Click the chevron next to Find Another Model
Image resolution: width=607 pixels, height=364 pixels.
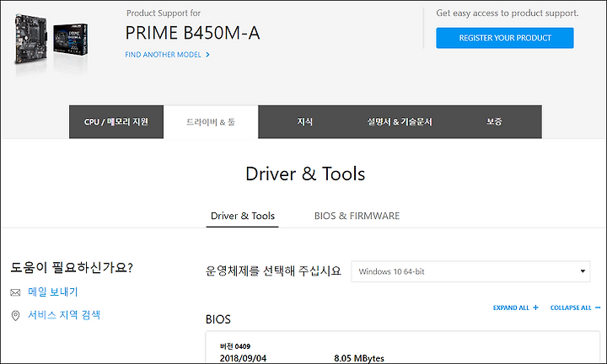(208, 55)
